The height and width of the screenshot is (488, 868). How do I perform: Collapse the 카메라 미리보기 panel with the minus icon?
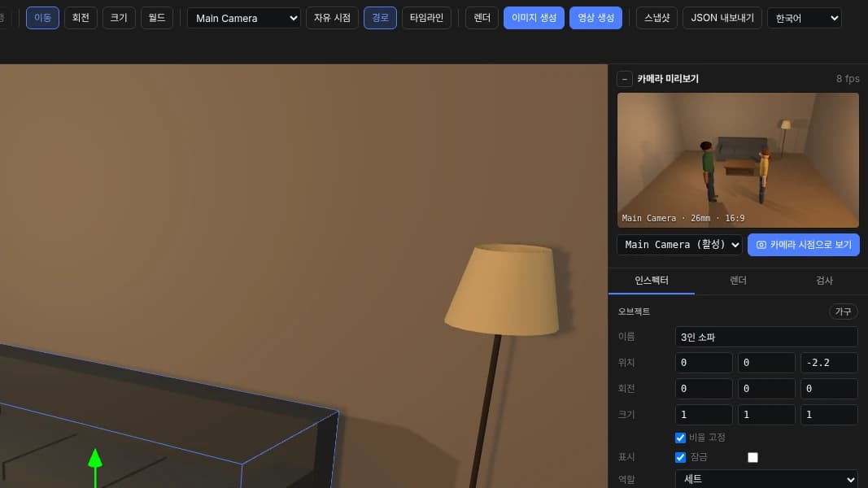pos(625,79)
